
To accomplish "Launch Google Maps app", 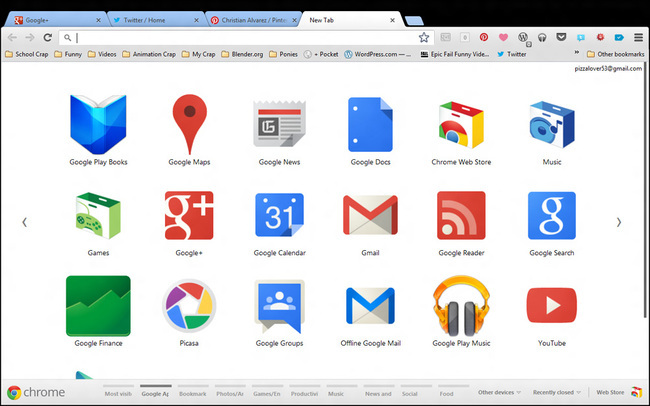I will coord(189,124).
